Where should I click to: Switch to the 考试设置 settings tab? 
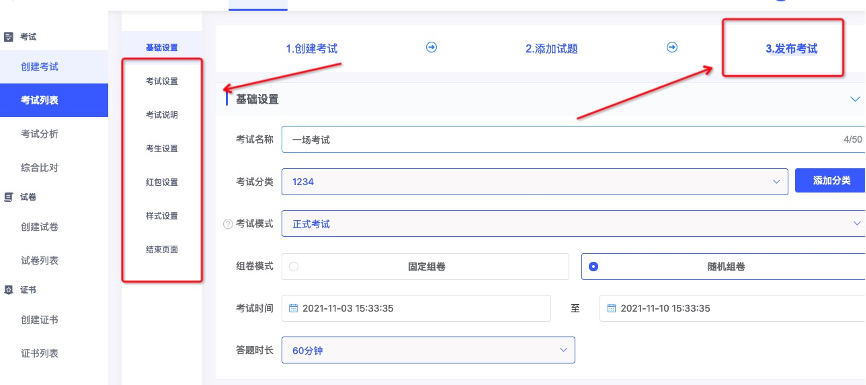click(162, 81)
